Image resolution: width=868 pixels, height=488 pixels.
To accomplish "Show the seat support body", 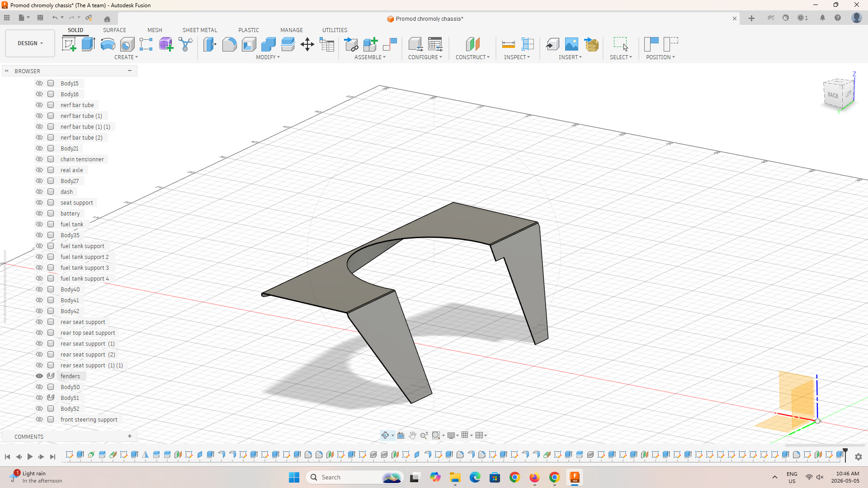I will pos(39,202).
